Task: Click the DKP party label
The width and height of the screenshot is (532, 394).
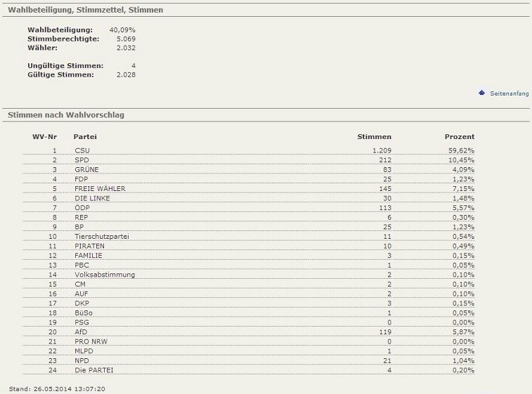Action: pyautogui.click(x=82, y=303)
